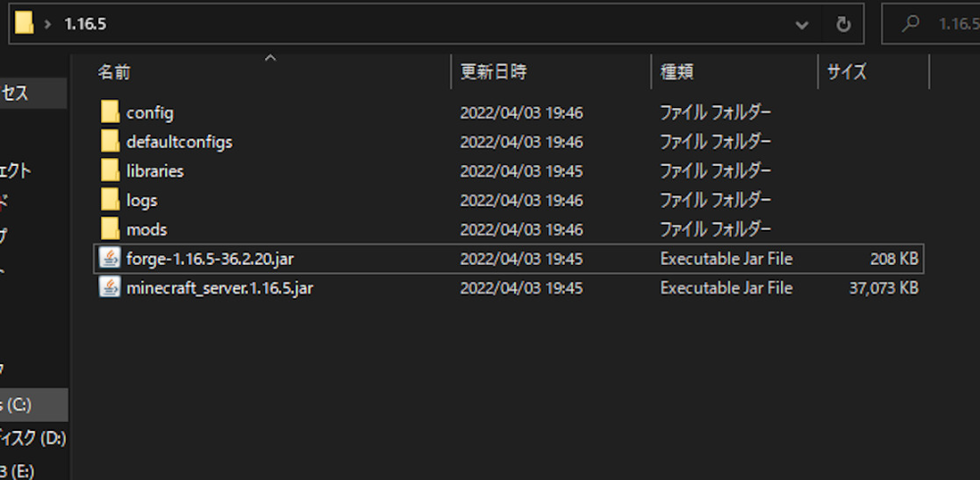This screenshot has width=980, height=480.
Task: Click the search box magnifier field
Action: (x=931, y=24)
